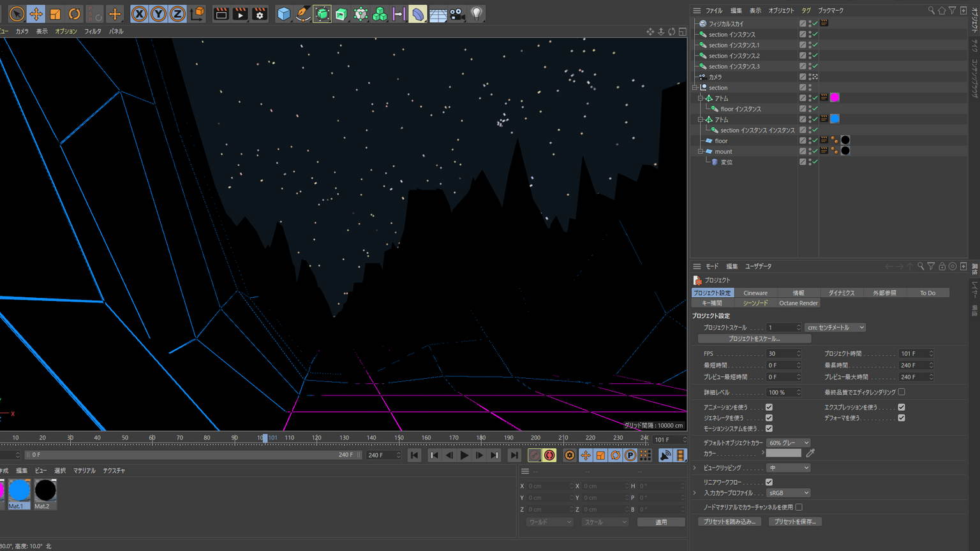Image resolution: width=980 pixels, height=551 pixels.
Task: Uncheck アニメーションを使う checkbox
Action: [769, 408]
